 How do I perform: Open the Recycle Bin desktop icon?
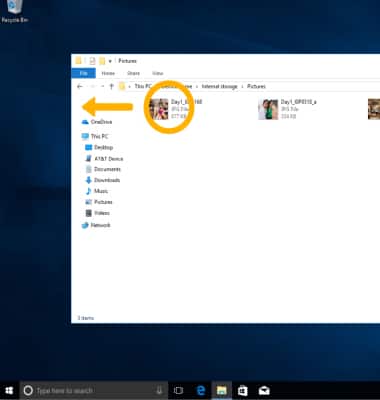pos(15,12)
